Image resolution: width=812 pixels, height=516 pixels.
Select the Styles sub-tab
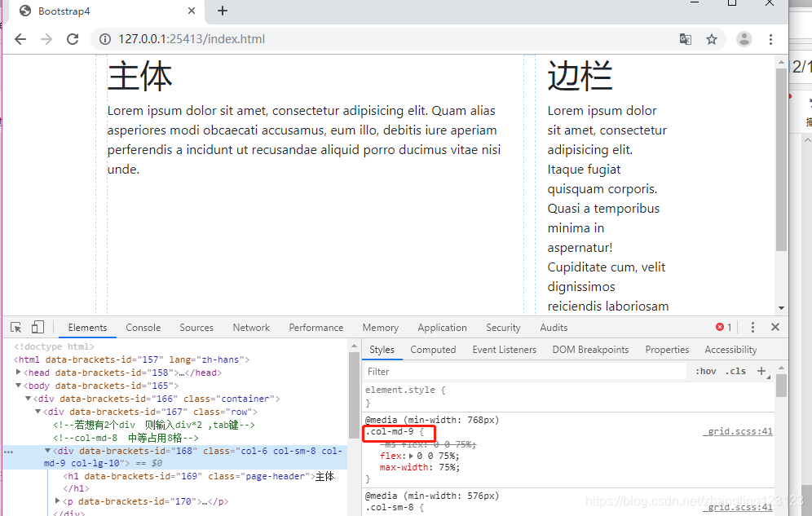382,350
